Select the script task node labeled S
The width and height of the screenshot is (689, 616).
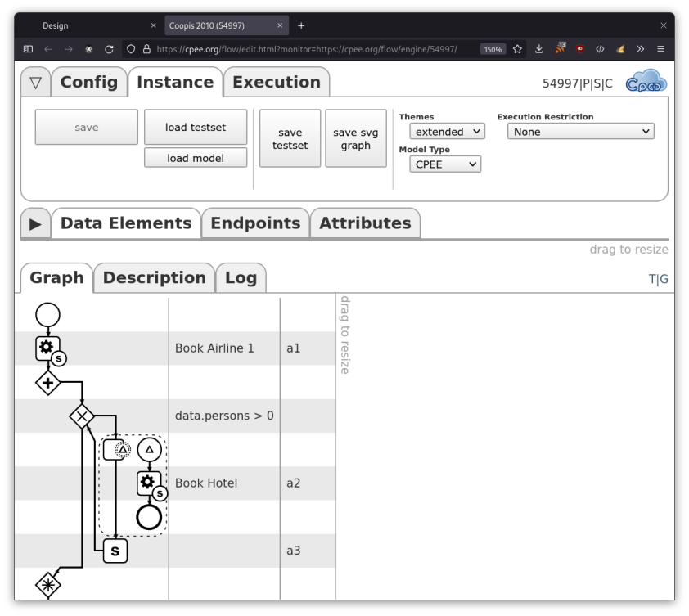tap(115, 551)
